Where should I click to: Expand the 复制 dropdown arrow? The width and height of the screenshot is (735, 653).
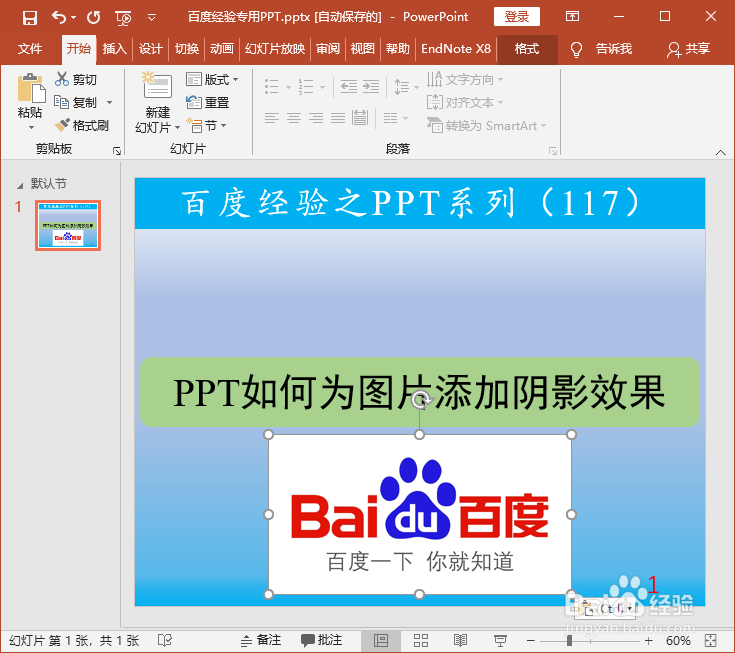[x=109, y=102]
